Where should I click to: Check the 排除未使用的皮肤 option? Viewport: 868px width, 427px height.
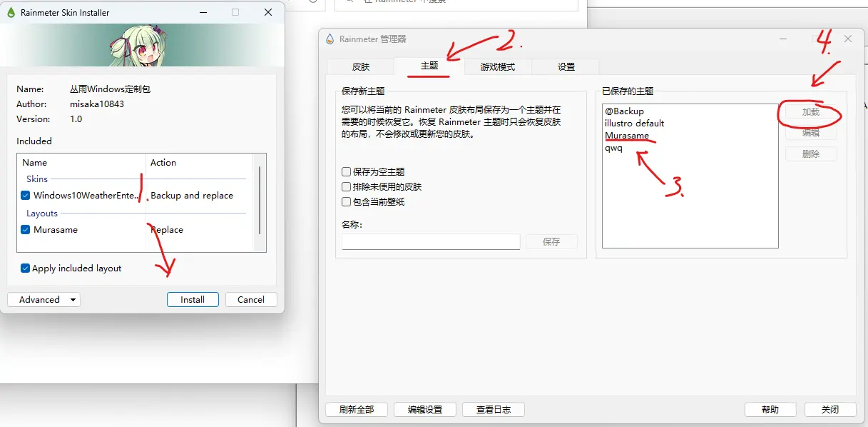[347, 187]
